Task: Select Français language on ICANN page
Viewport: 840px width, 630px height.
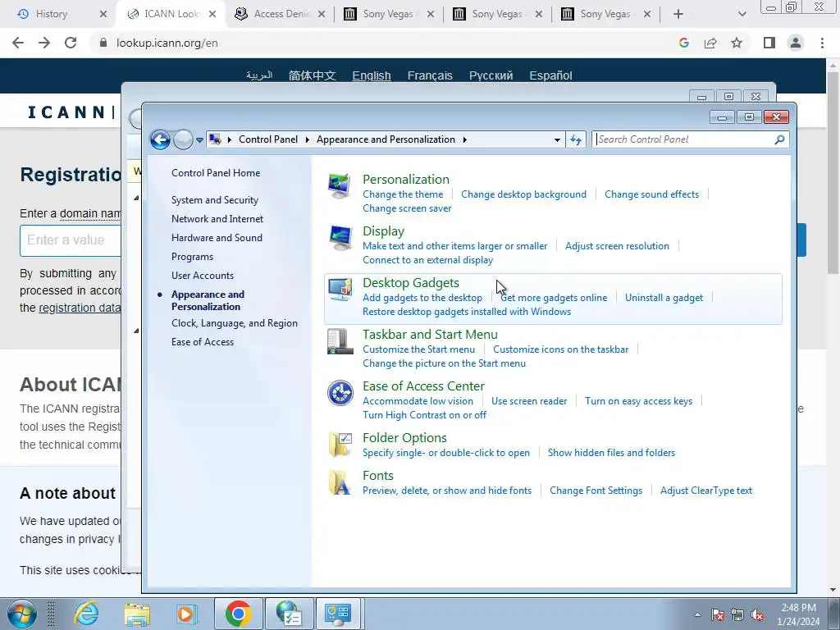Action: 430,75
